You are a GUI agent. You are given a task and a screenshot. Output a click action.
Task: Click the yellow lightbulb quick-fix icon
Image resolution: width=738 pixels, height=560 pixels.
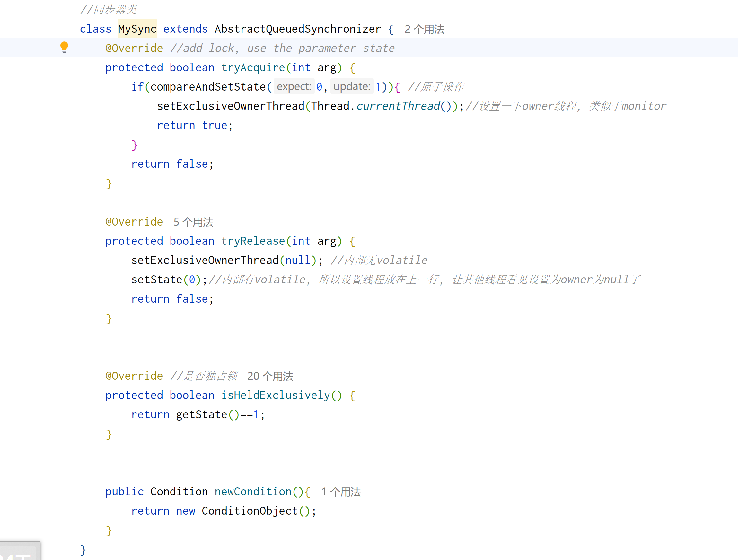point(64,47)
